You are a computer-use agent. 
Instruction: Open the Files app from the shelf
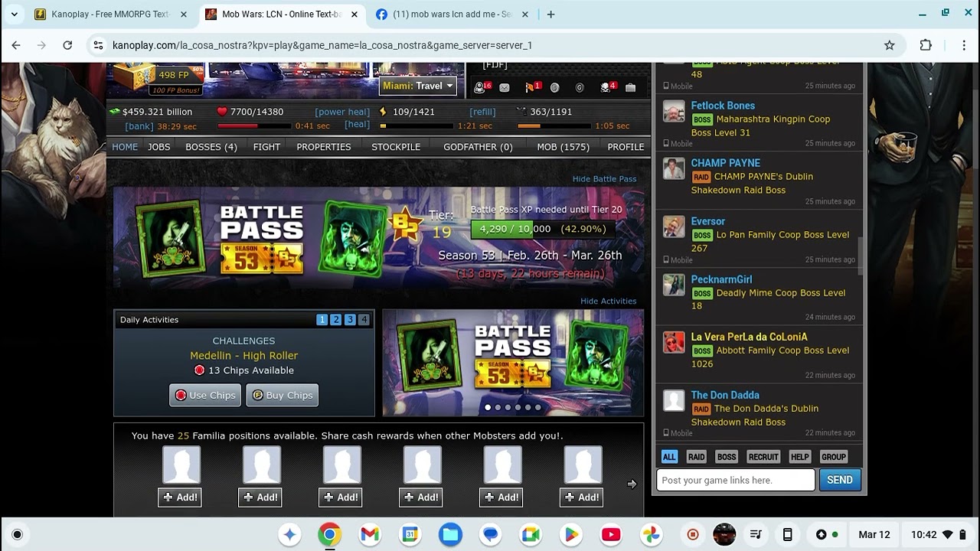click(450, 534)
